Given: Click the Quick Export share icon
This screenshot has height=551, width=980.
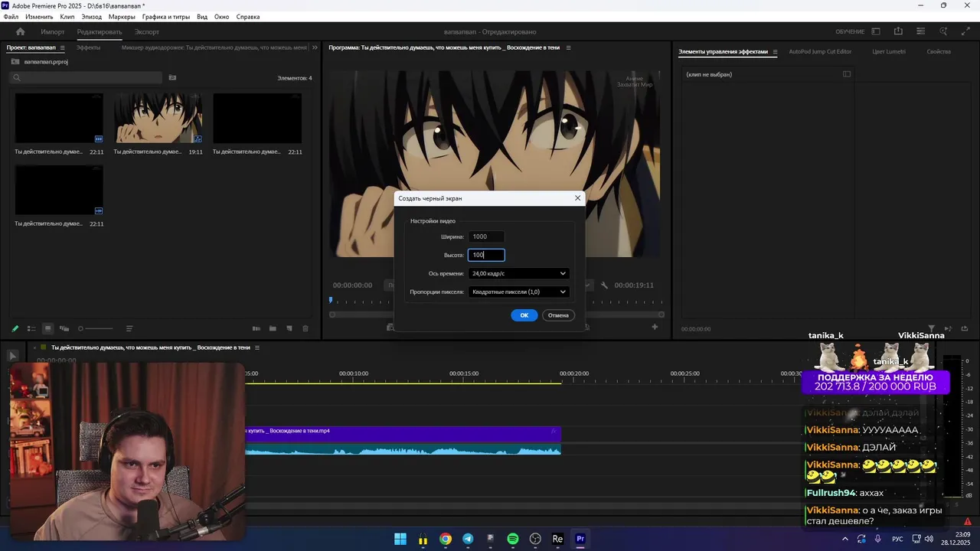Looking at the screenshot, I should click(x=898, y=31).
